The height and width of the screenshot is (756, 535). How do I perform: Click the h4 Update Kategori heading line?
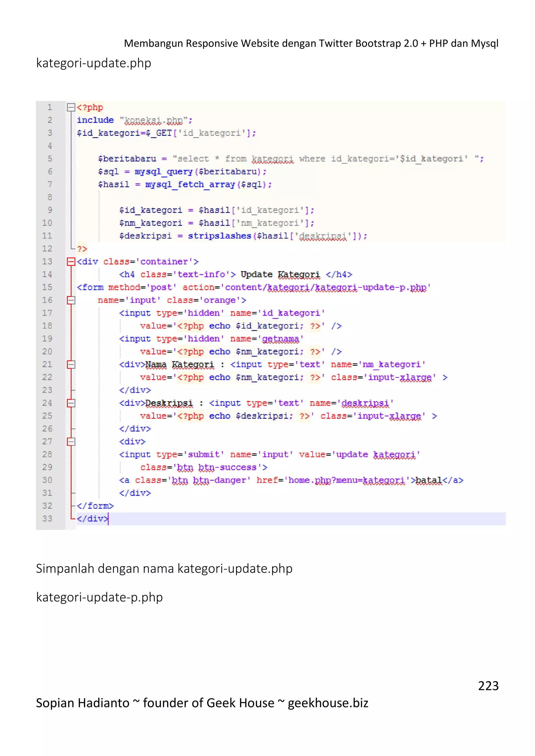236,275
